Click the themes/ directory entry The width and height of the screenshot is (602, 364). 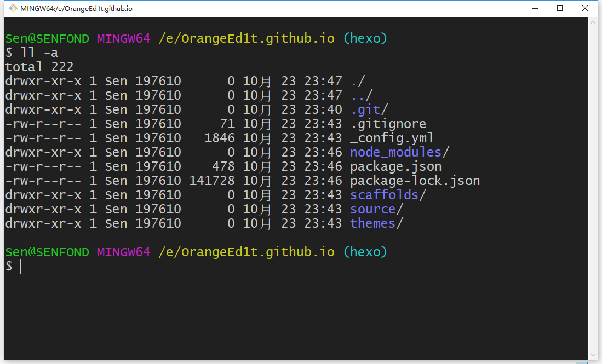pyautogui.click(x=376, y=223)
